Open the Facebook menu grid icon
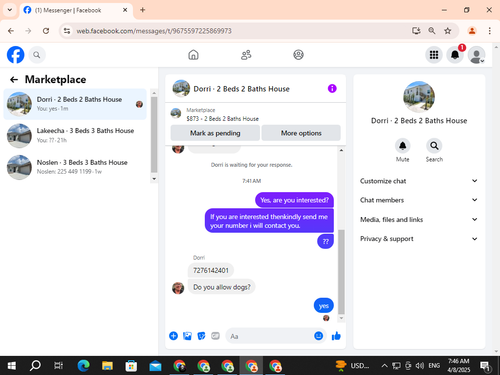The height and width of the screenshot is (375, 500). [x=434, y=55]
